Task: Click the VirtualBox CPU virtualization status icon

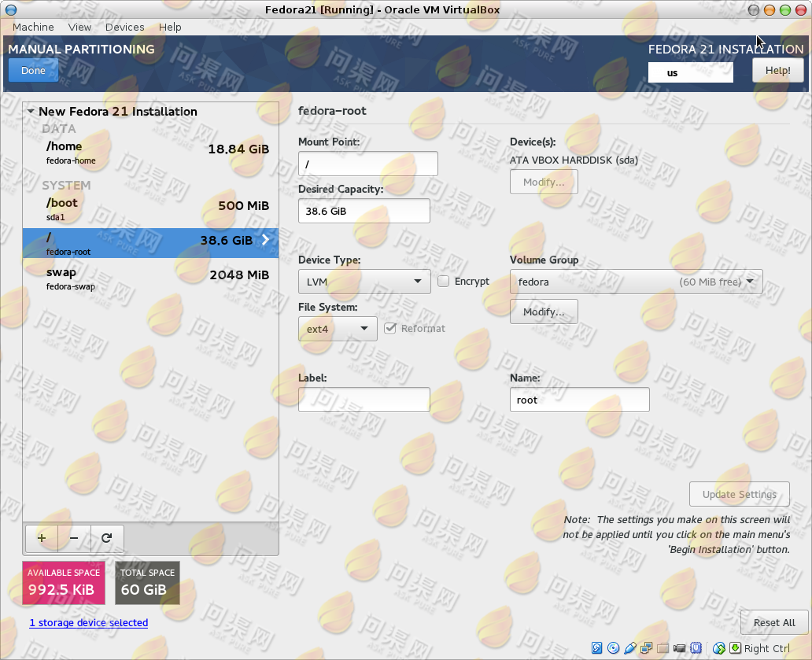Action: [x=696, y=648]
